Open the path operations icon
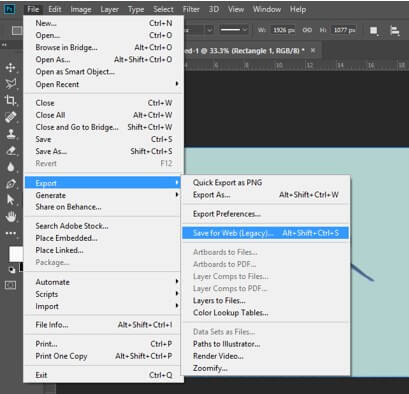Viewport: 409px width, 394px height. click(374, 31)
